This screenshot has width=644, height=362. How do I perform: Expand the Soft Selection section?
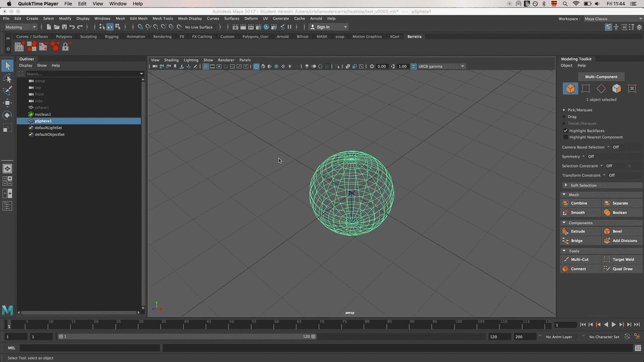(601, 185)
